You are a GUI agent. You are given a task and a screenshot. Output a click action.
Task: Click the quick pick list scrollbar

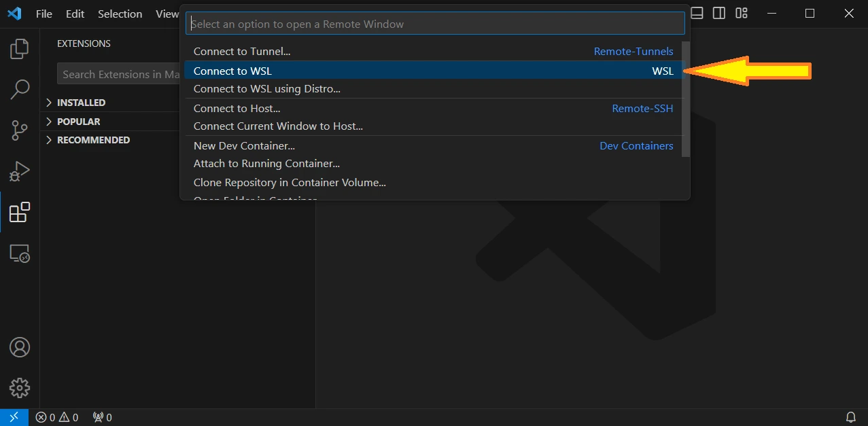point(686,99)
